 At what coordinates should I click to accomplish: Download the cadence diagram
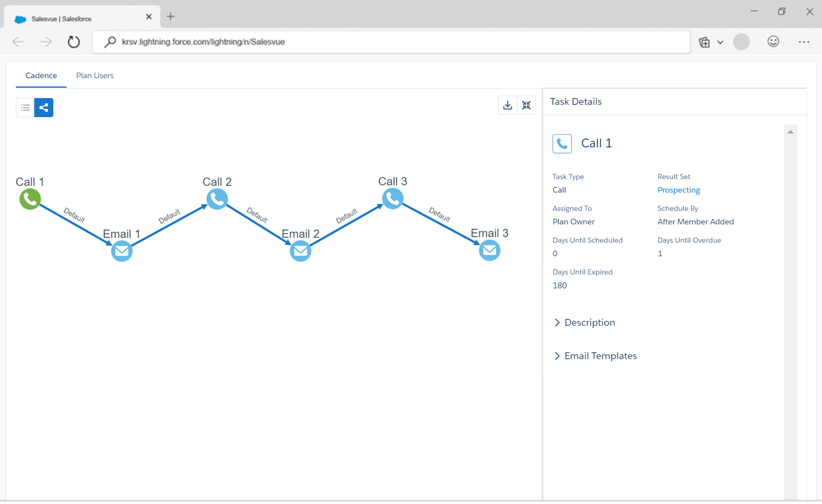(507, 105)
